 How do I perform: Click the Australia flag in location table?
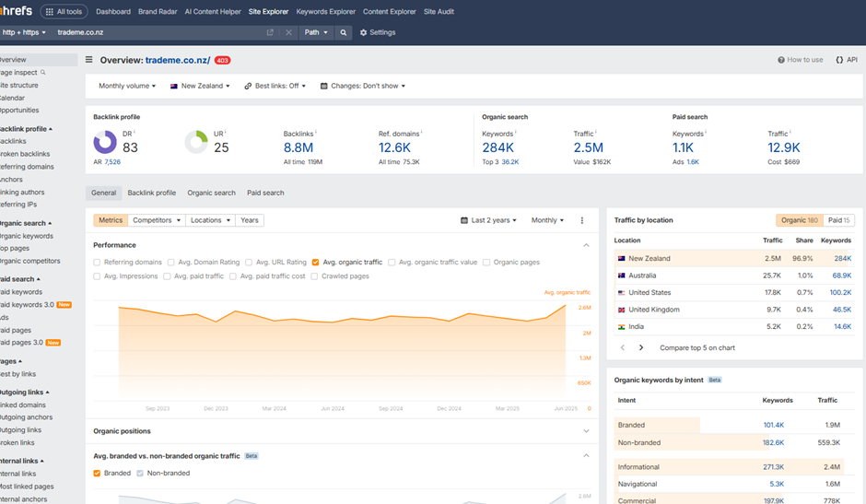tap(621, 275)
